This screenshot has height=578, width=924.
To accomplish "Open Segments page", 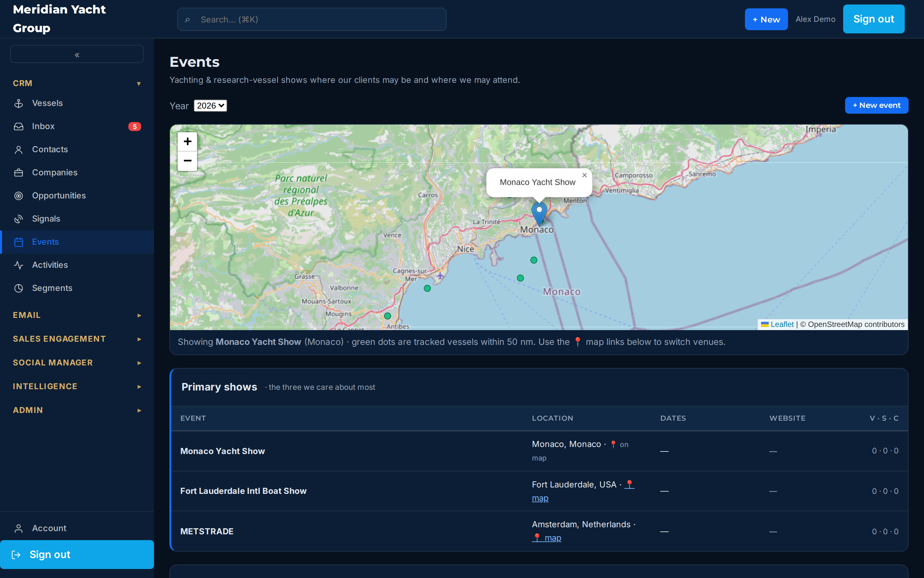I will 77,288.
